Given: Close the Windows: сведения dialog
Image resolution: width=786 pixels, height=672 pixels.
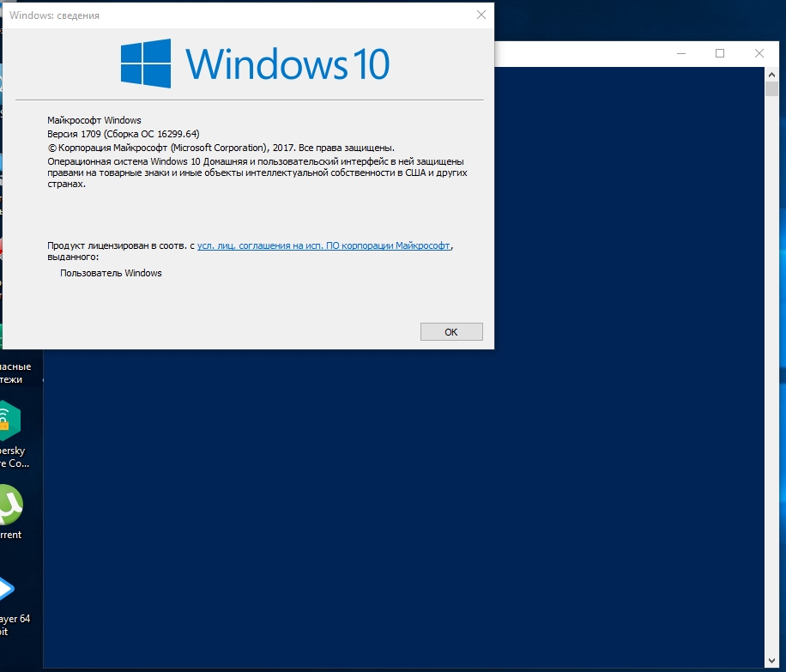Looking at the screenshot, I should click(481, 15).
